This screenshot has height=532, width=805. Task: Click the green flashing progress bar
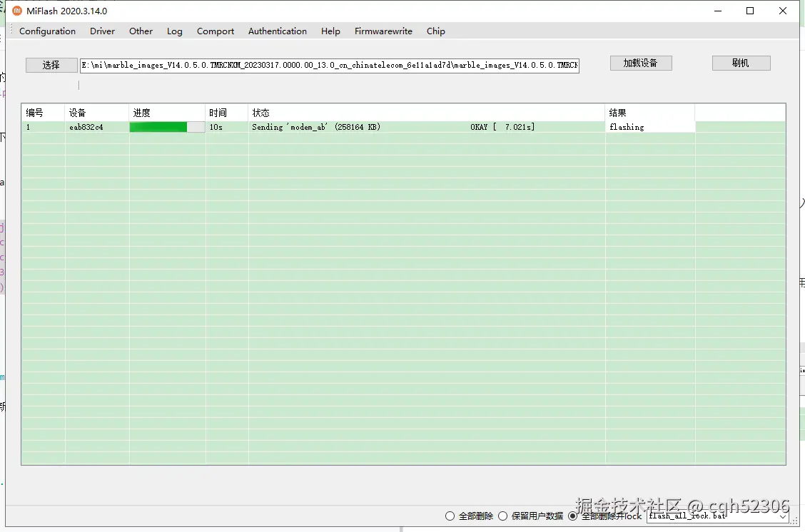pos(167,127)
